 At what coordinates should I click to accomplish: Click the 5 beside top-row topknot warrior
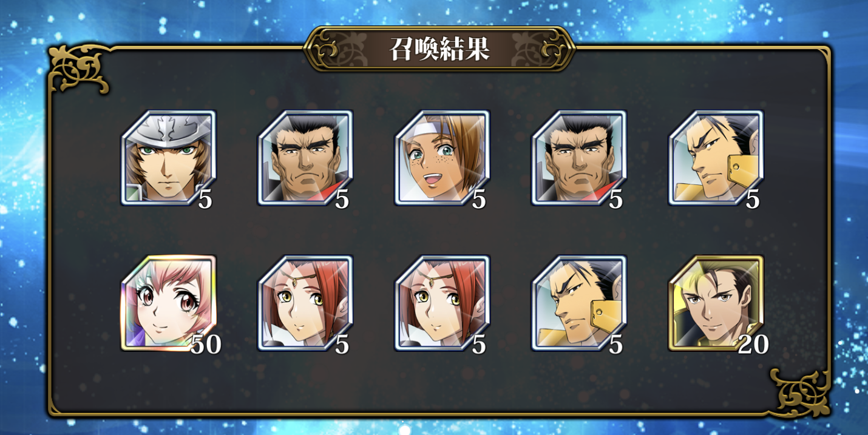tap(753, 200)
